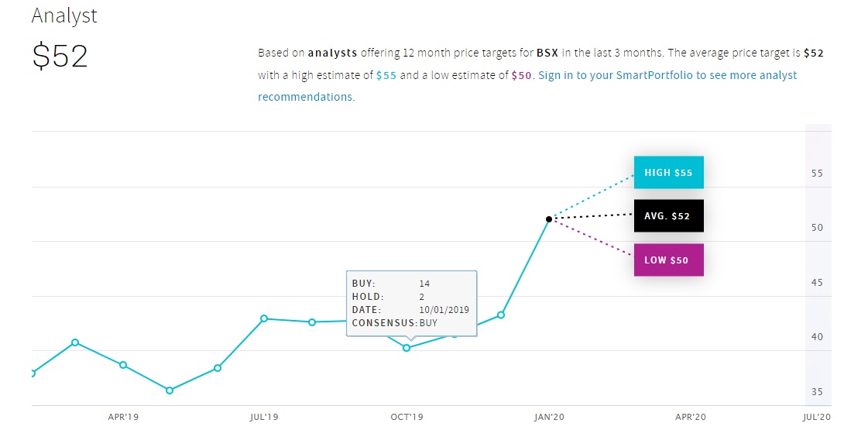The width and height of the screenshot is (868, 437).
Task: Click the BUY/HOLD consensus tooltip box
Action: pos(411,303)
